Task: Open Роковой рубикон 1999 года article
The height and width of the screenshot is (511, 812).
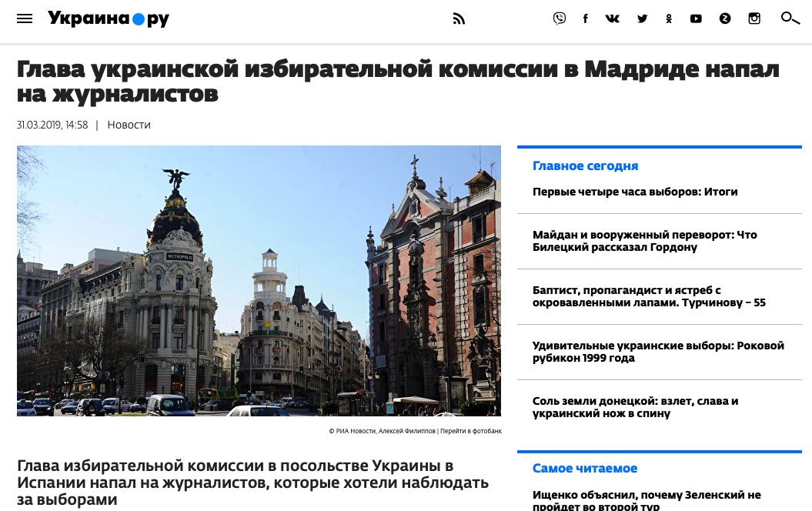Action: click(658, 352)
